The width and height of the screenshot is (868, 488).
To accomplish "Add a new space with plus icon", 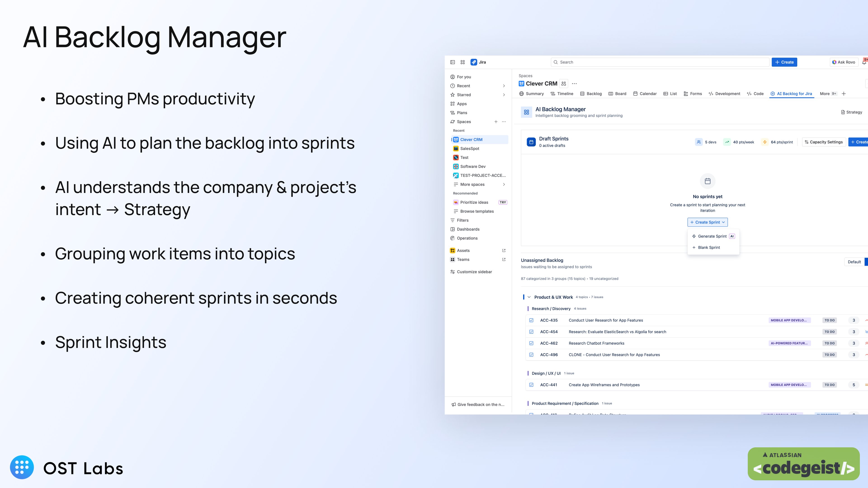I will (496, 122).
